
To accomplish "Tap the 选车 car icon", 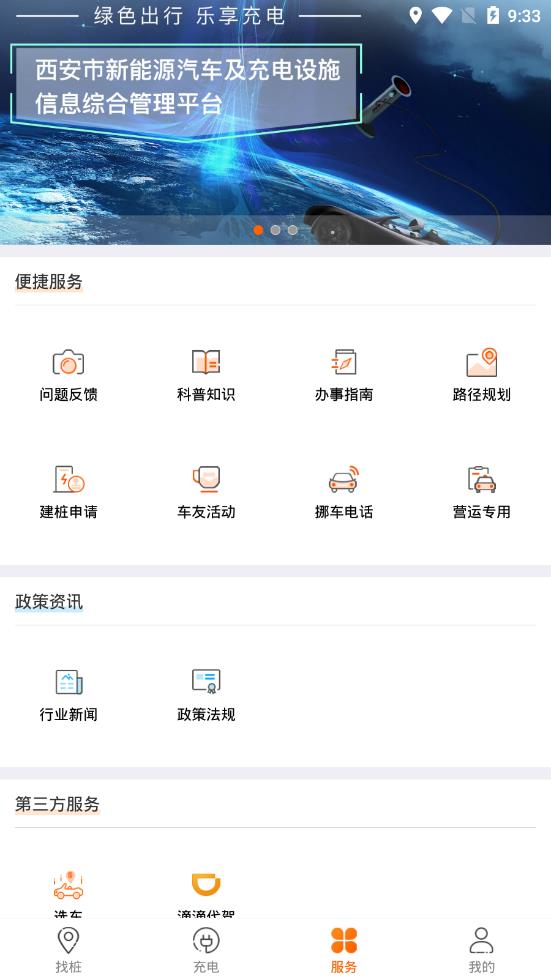I will (x=69, y=885).
